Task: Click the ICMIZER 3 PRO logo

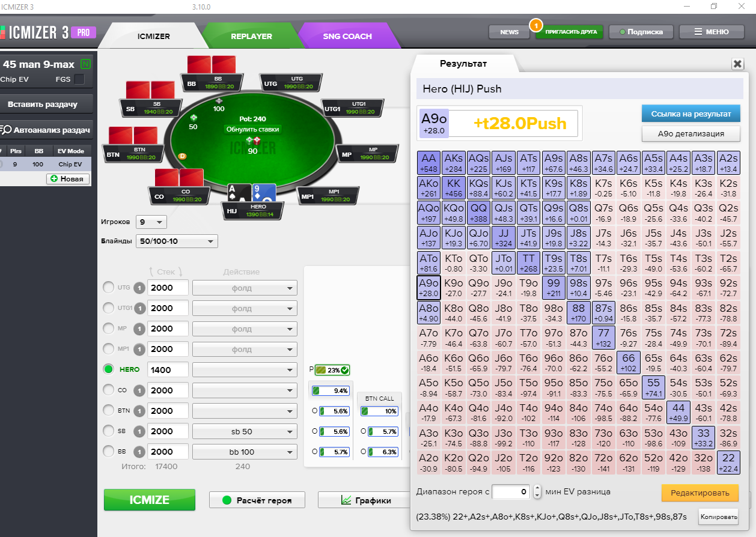Action: pyautogui.click(x=48, y=32)
